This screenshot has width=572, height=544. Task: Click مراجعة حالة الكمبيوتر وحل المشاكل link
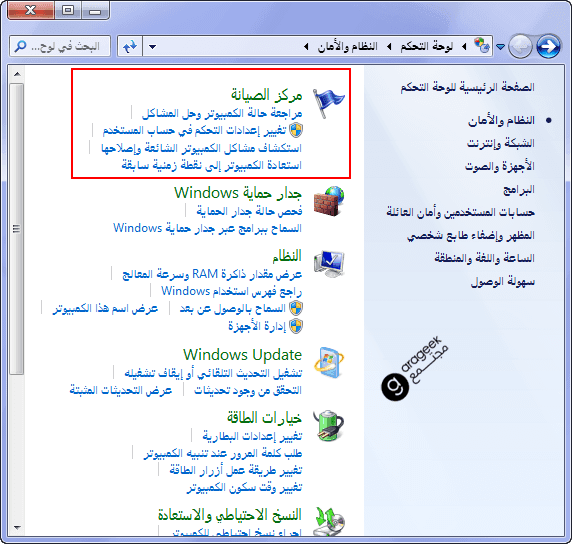pos(222,113)
